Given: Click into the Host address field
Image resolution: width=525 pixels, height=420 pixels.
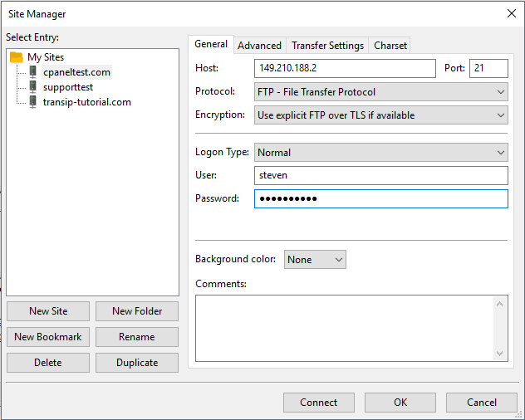Looking at the screenshot, I should pyautogui.click(x=345, y=68).
